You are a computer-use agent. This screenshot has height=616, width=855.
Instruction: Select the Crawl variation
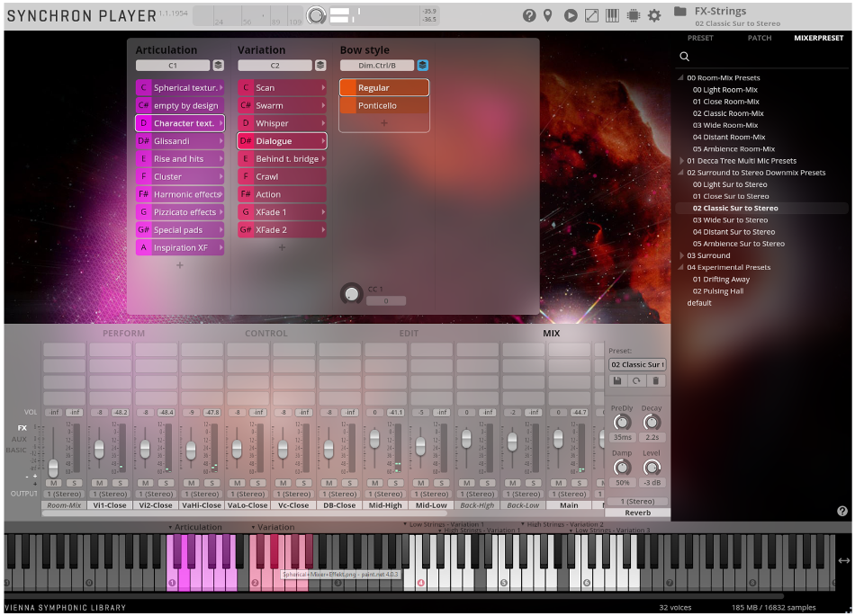click(282, 176)
